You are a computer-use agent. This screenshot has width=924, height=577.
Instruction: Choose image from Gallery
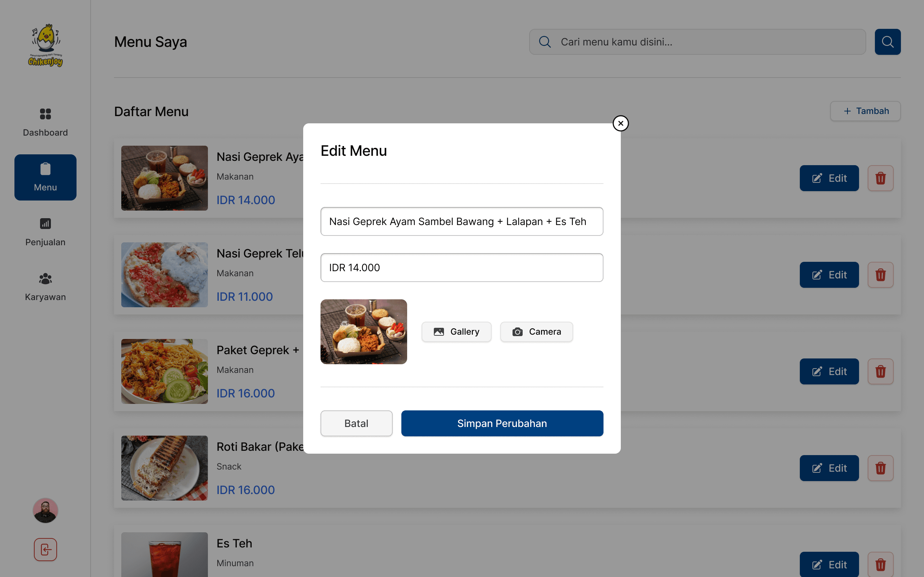pos(456,332)
